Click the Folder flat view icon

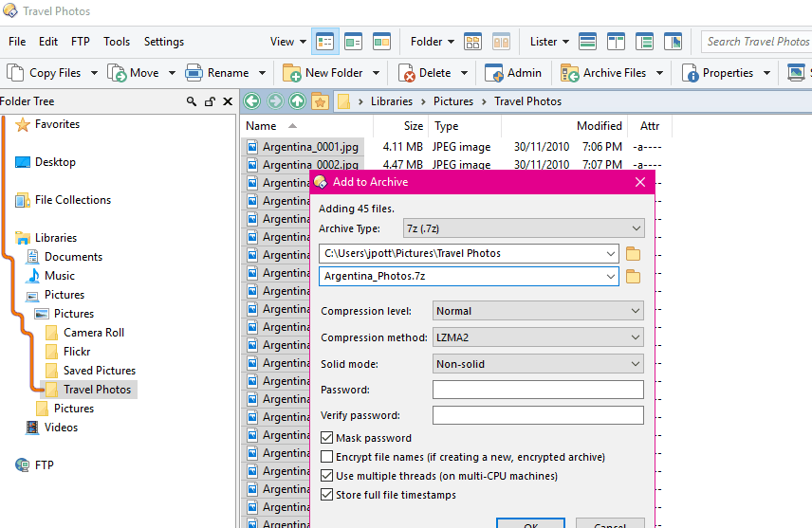pos(472,42)
